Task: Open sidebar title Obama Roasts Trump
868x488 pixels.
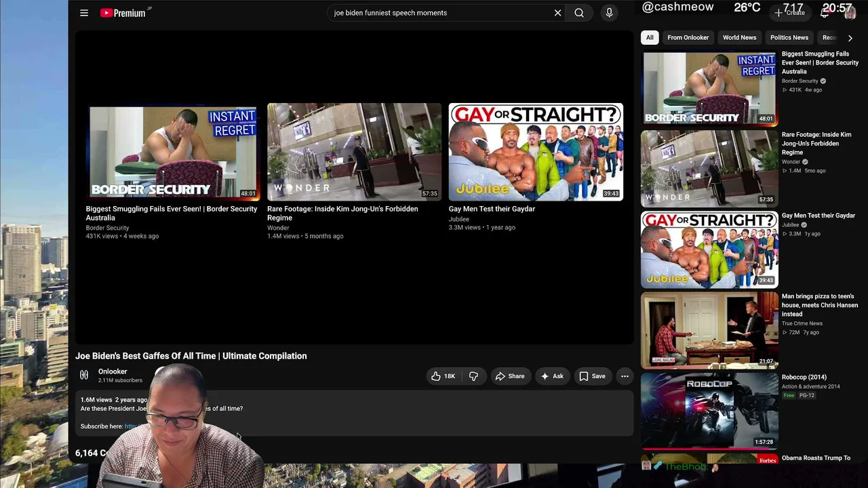Action: [x=816, y=458]
